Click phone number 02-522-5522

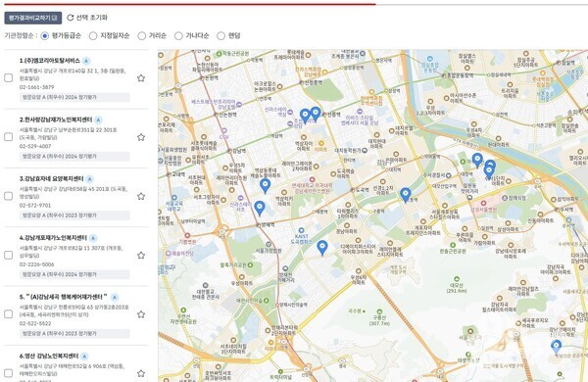tap(35, 323)
